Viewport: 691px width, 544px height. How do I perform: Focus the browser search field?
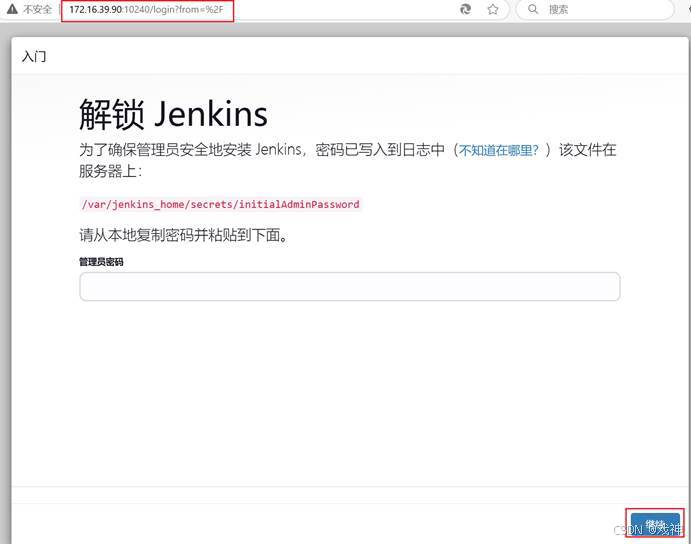(x=595, y=9)
